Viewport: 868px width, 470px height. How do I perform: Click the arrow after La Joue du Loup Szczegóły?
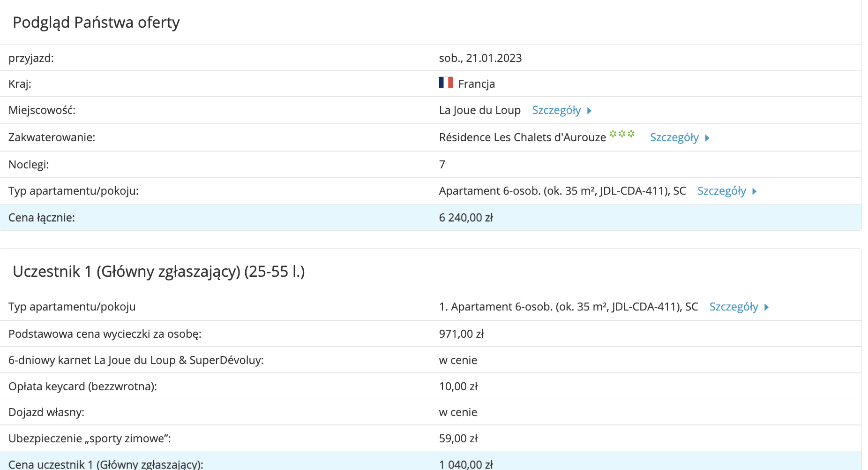(590, 111)
